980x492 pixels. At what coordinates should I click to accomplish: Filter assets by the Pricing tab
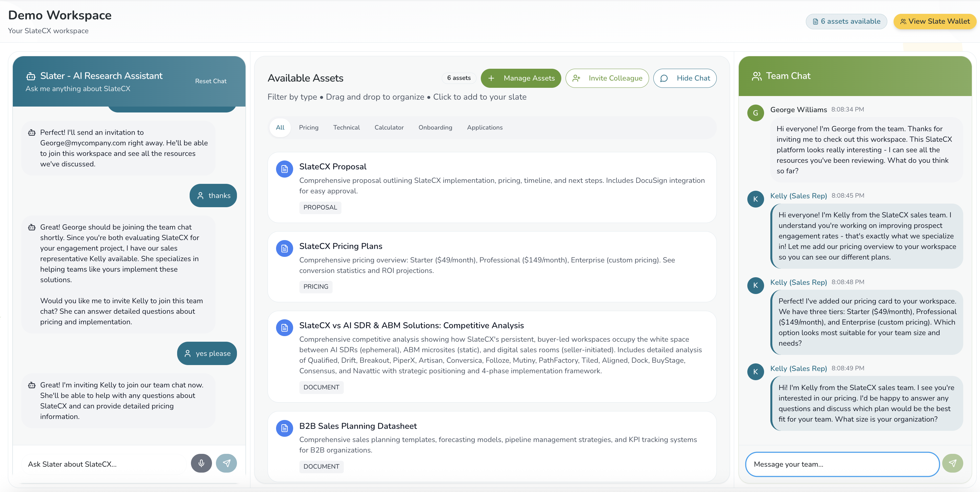coord(309,128)
